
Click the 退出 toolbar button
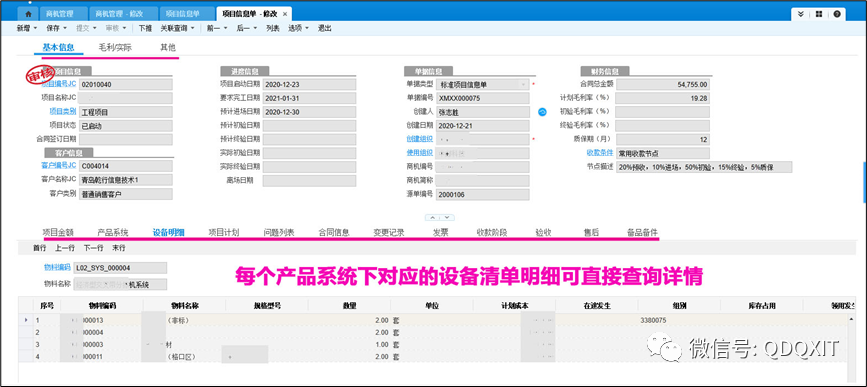click(x=325, y=28)
